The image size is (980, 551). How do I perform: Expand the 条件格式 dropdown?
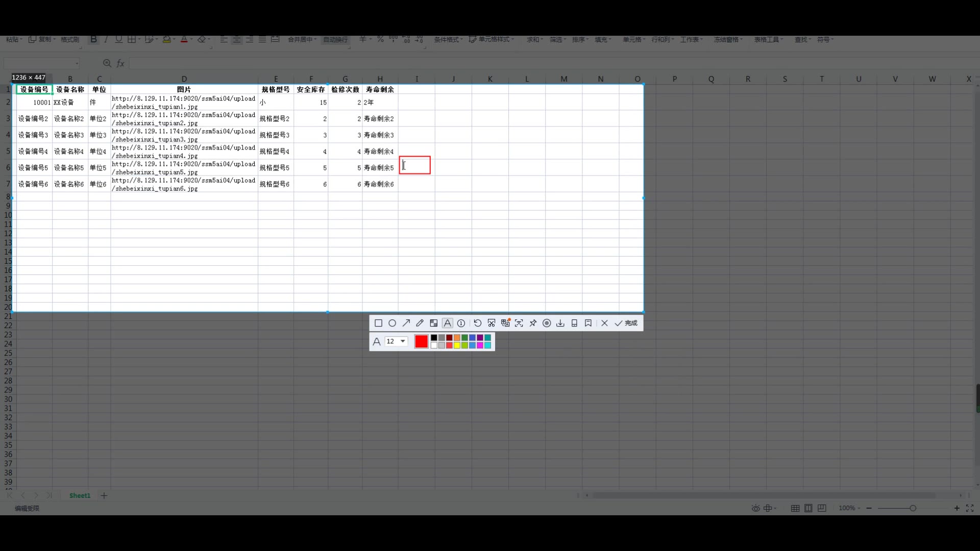coord(449,39)
